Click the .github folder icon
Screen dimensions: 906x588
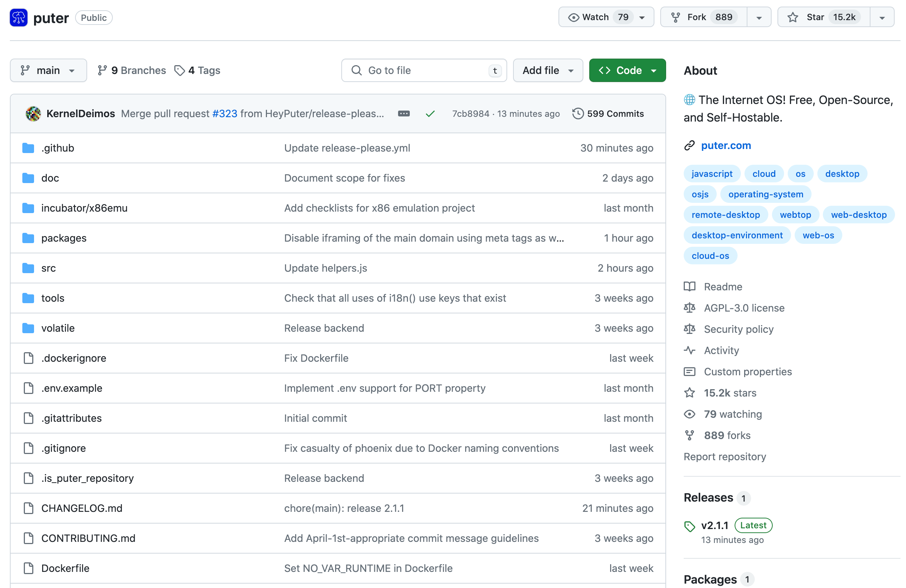coord(28,148)
